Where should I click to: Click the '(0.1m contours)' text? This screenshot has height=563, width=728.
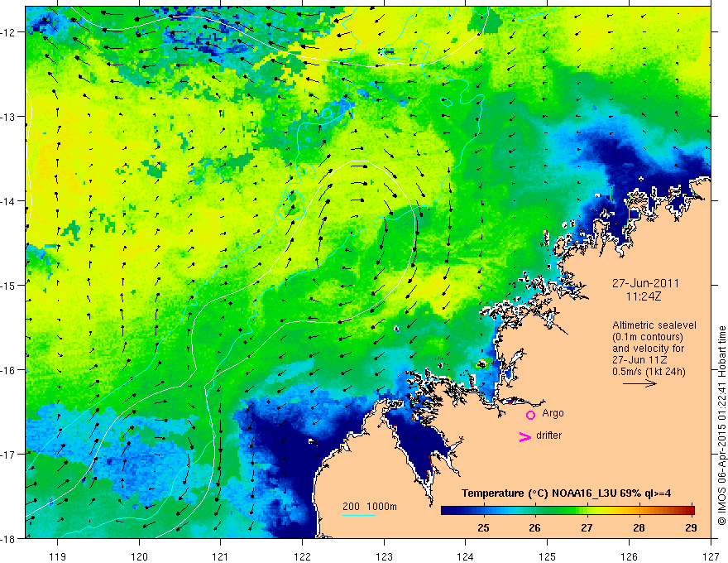[648, 337]
